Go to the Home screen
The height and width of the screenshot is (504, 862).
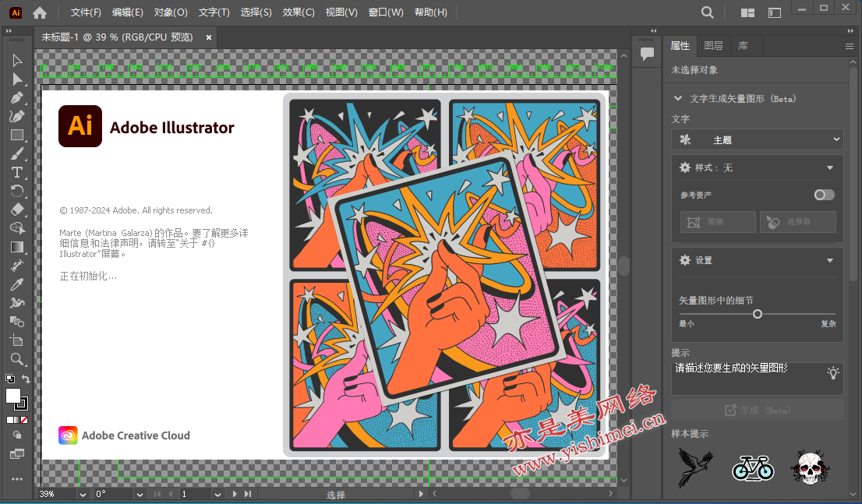pyautogui.click(x=40, y=12)
